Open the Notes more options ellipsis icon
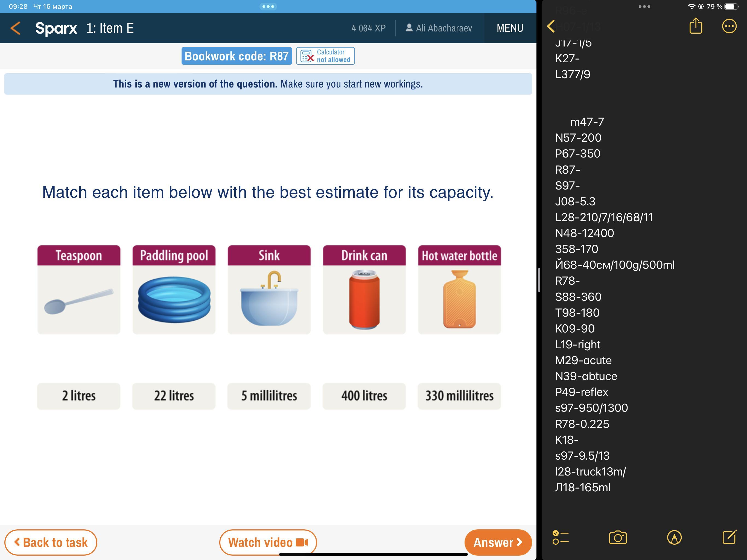This screenshot has height=560, width=747. (x=729, y=26)
